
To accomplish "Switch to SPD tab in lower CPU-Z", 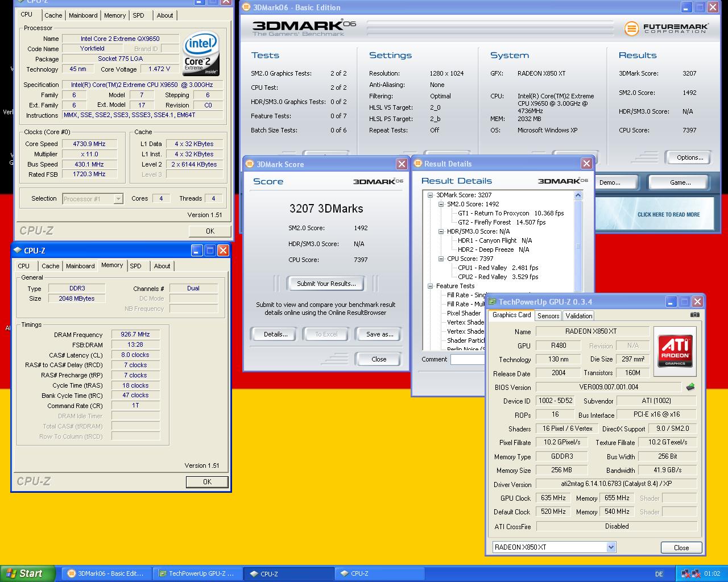I will (135, 266).
